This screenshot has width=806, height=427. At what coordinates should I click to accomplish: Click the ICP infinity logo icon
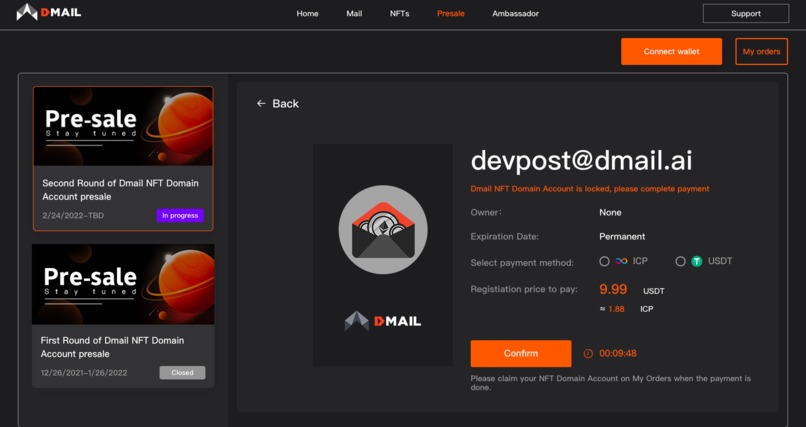621,261
